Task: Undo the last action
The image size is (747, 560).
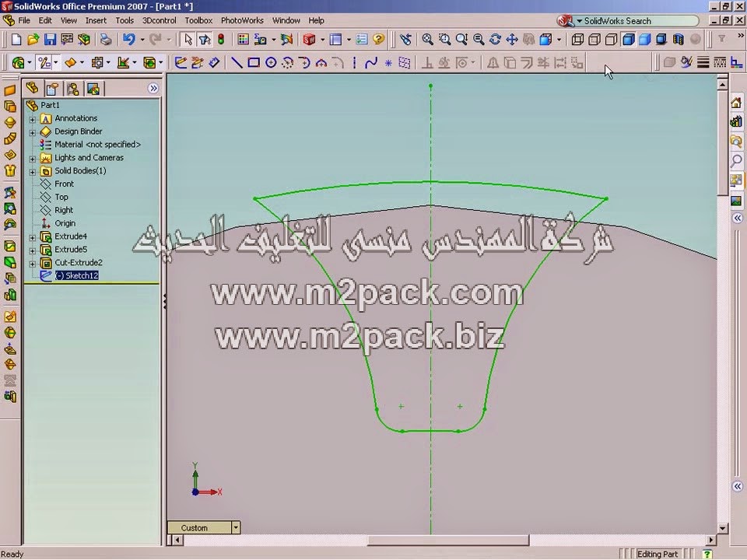Action: point(128,40)
